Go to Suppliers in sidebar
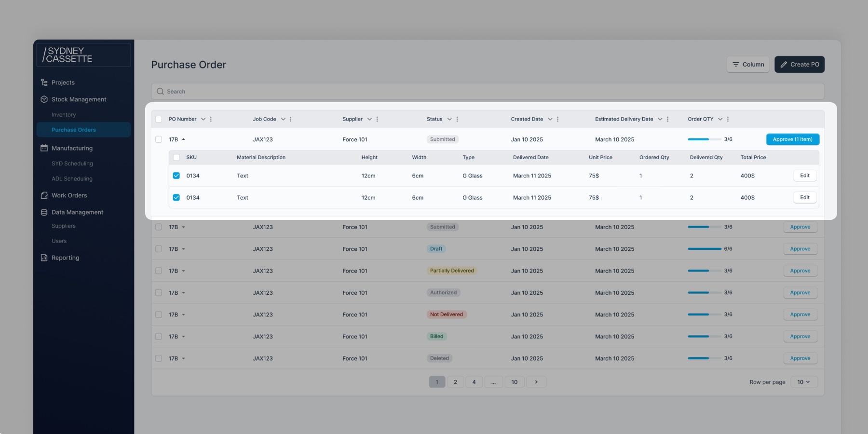The image size is (868, 434). [64, 226]
